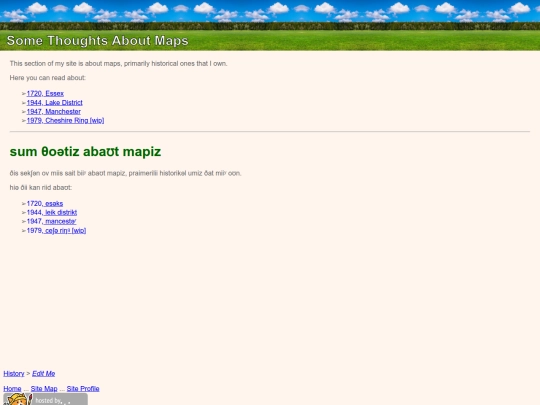Screen dimensions: 540x405
Task: Open the phonetic 1947, mancestɘ link
Action: click(51, 221)
